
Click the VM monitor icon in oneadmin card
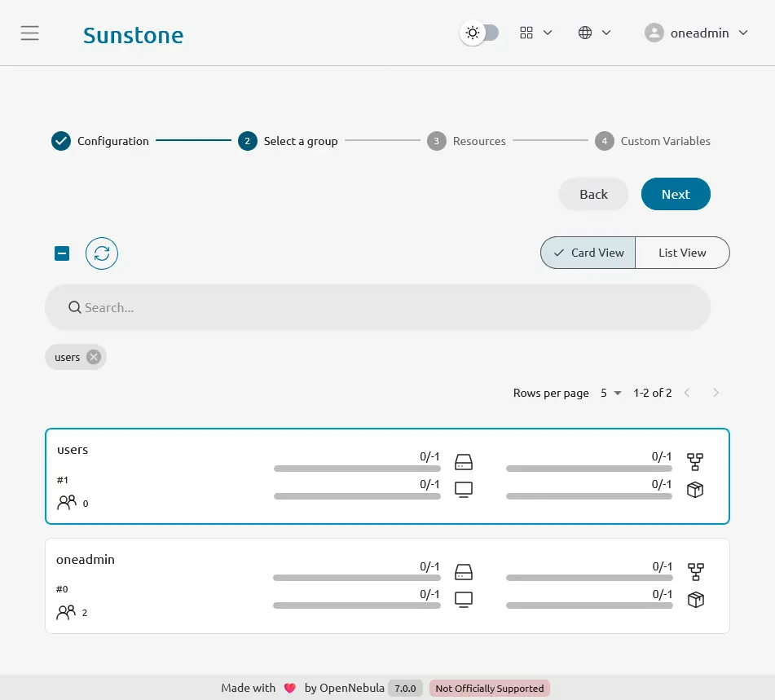click(x=464, y=600)
